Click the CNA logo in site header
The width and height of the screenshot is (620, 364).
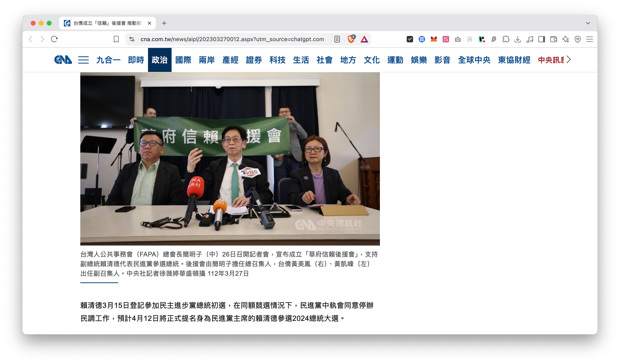[x=63, y=60]
